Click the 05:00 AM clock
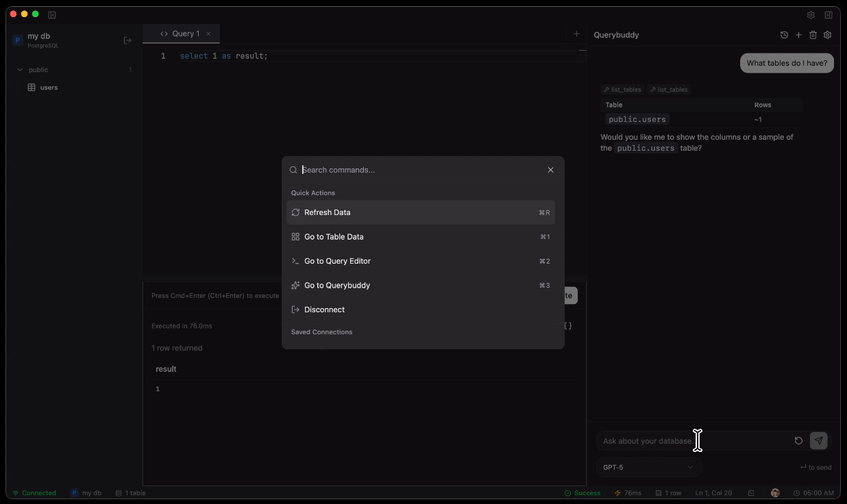The width and height of the screenshot is (847, 504). [x=813, y=493]
